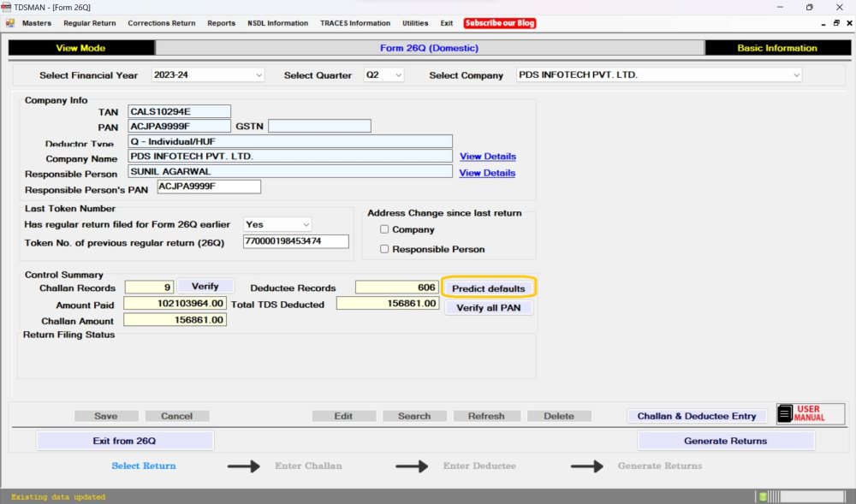Screen dimensions: 856x504
Task: Click the Select Return step label
Action: [144, 465]
